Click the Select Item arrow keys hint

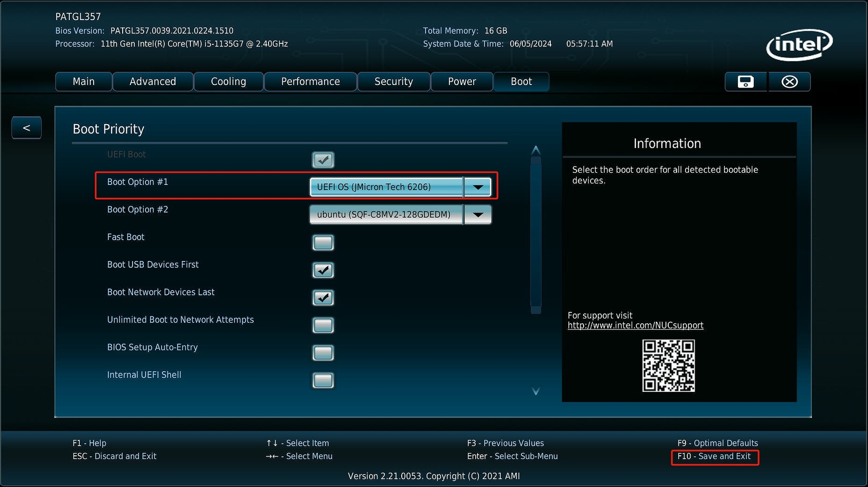(x=298, y=443)
